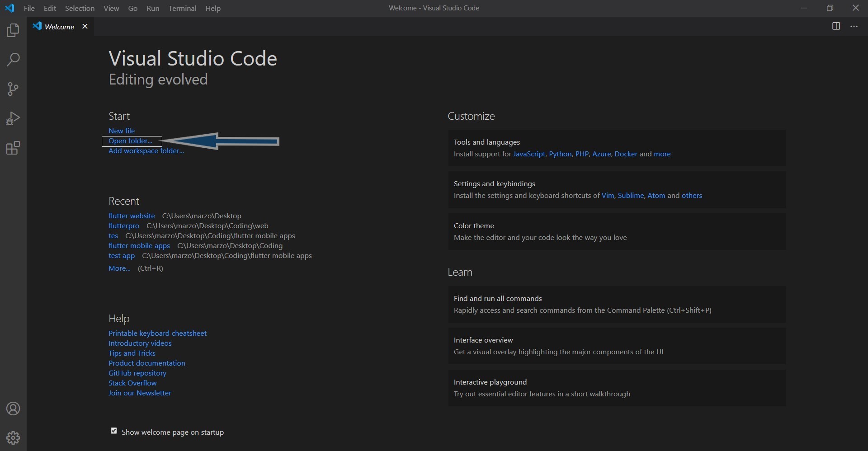Expand More... recent folders list

119,268
